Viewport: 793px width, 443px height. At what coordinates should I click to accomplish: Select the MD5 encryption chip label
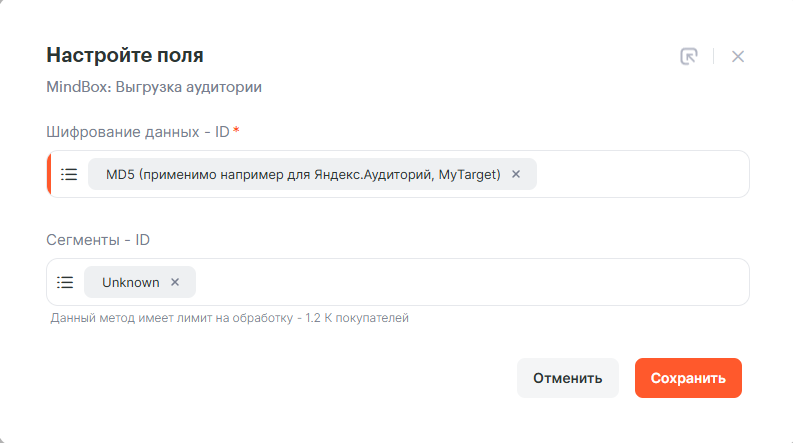pyautogui.click(x=302, y=174)
